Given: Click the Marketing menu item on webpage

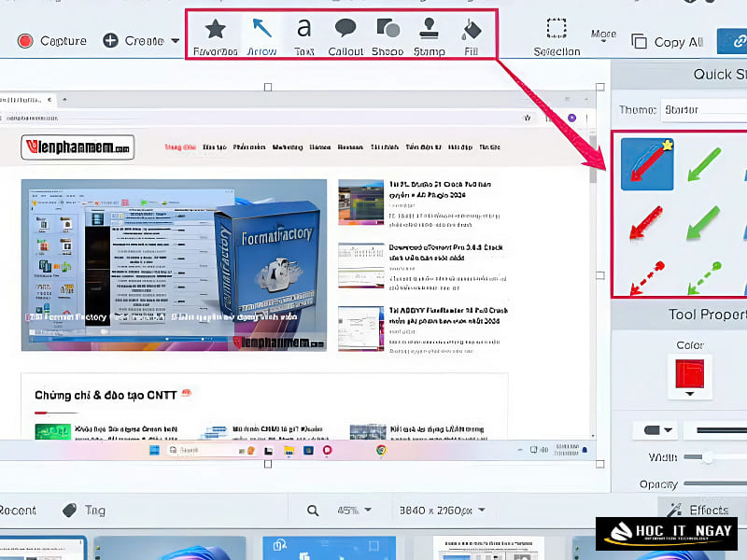Looking at the screenshot, I should (x=288, y=147).
